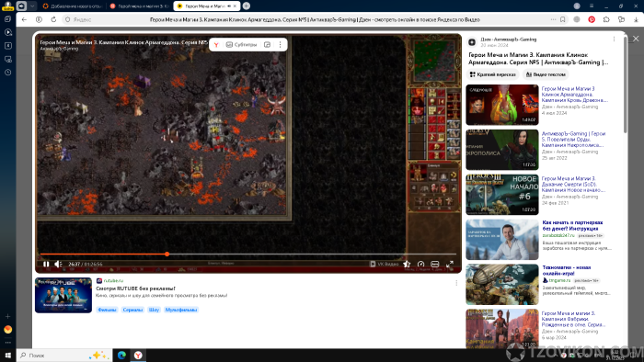Mute the video sound

click(58, 264)
